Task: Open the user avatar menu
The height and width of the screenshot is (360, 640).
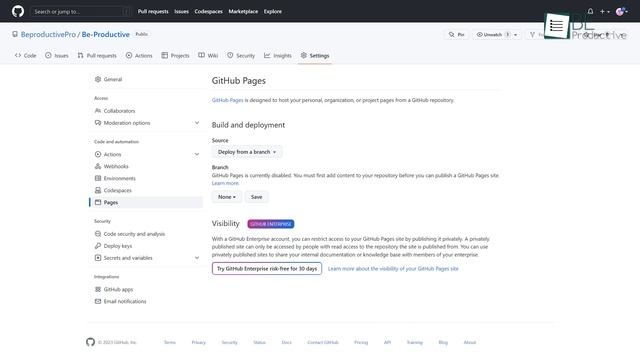Action: coord(622,11)
